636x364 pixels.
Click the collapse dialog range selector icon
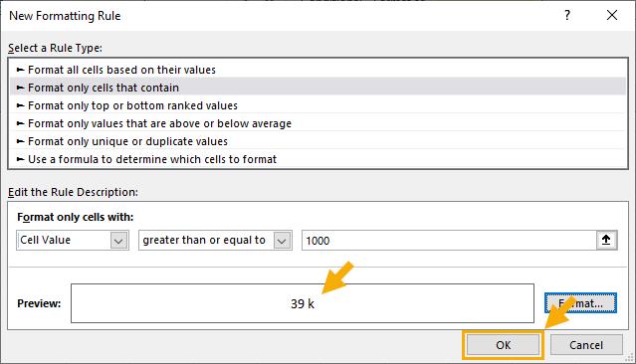(606, 240)
